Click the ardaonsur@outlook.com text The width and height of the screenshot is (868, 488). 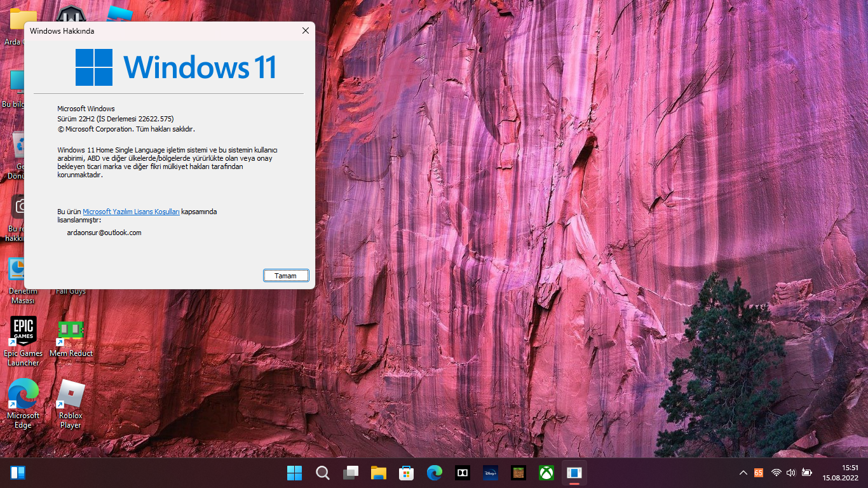(104, 233)
